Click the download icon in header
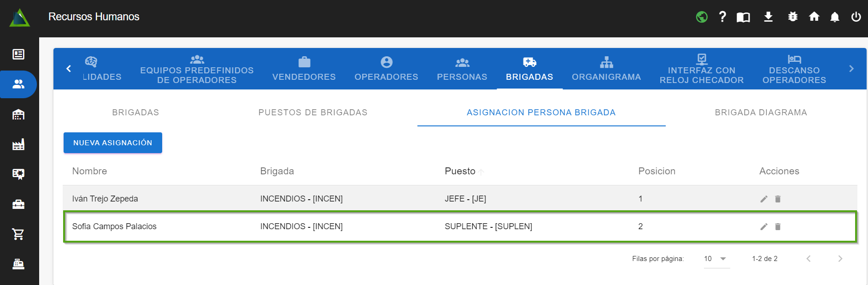The width and height of the screenshot is (868, 285). pos(768,17)
